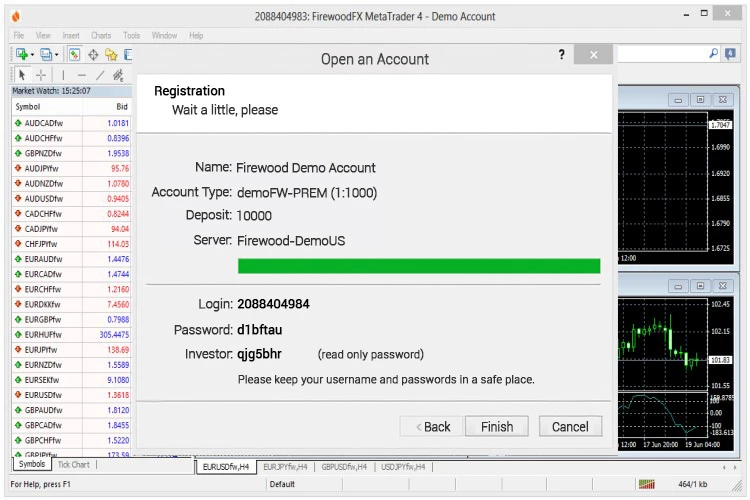Click the community chat icon beside search
This screenshot has width=750, height=500.
[x=730, y=54]
